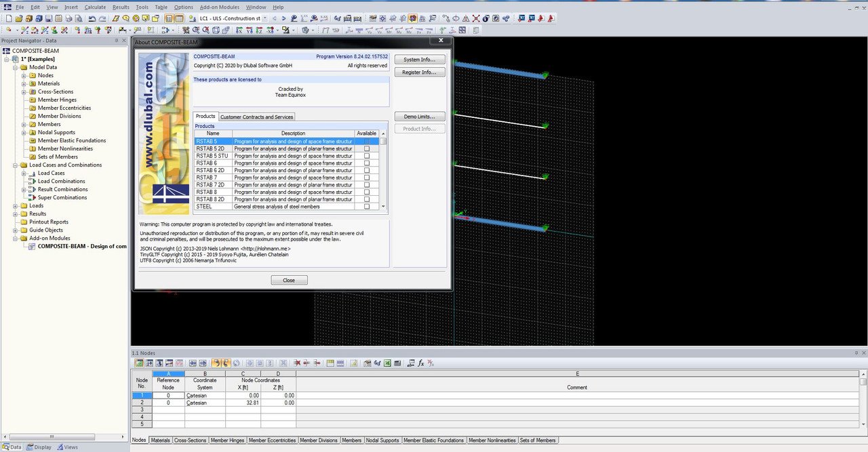
Task: Expand the Results folder in navigator
Action: point(15,213)
